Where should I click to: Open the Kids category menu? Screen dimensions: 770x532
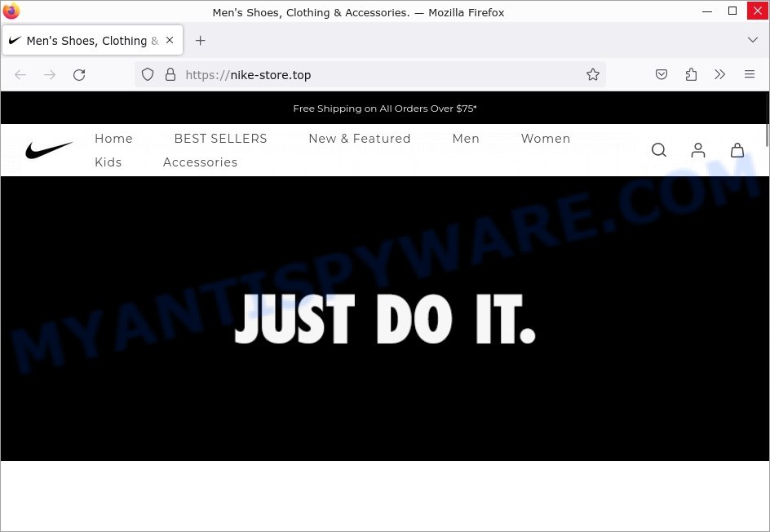108,162
